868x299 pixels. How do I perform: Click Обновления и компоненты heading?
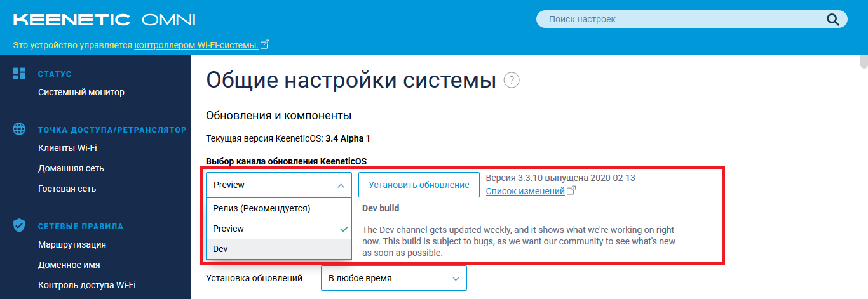point(279,116)
